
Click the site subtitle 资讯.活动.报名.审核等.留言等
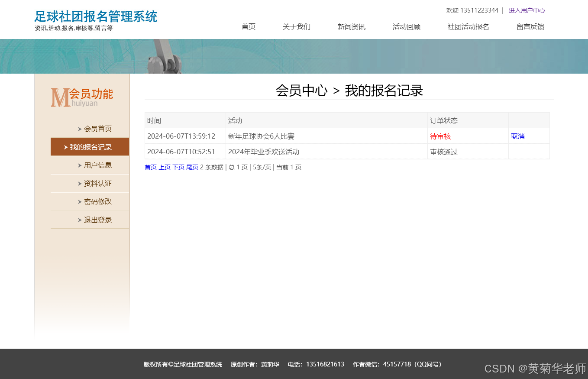click(74, 28)
